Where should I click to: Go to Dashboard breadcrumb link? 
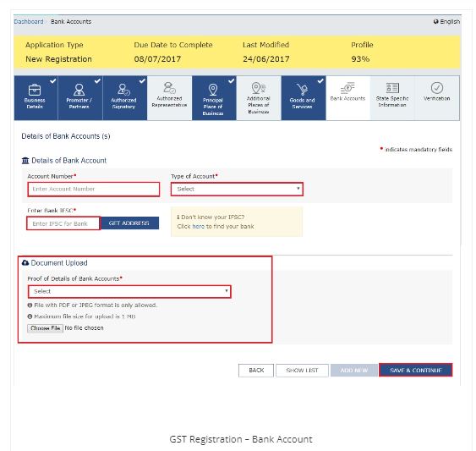coord(29,22)
